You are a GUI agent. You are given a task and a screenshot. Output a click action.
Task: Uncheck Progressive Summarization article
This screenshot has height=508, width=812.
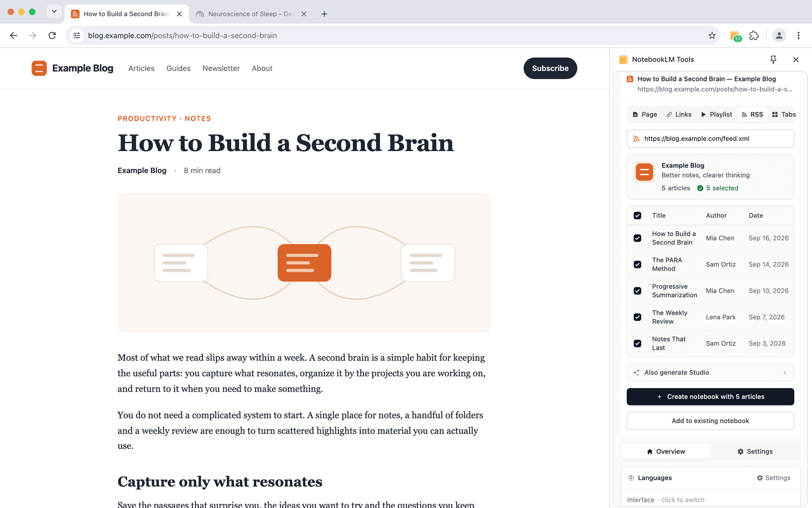[x=637, y=291]
